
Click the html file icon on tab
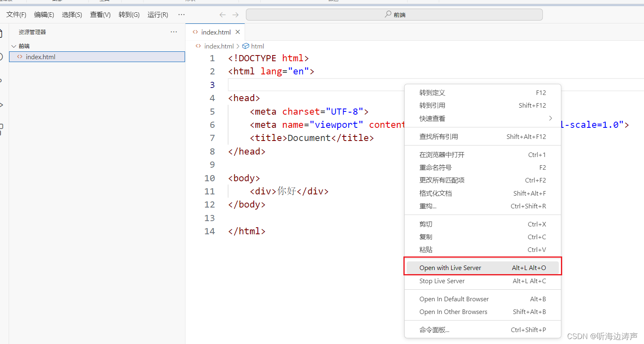195,32
